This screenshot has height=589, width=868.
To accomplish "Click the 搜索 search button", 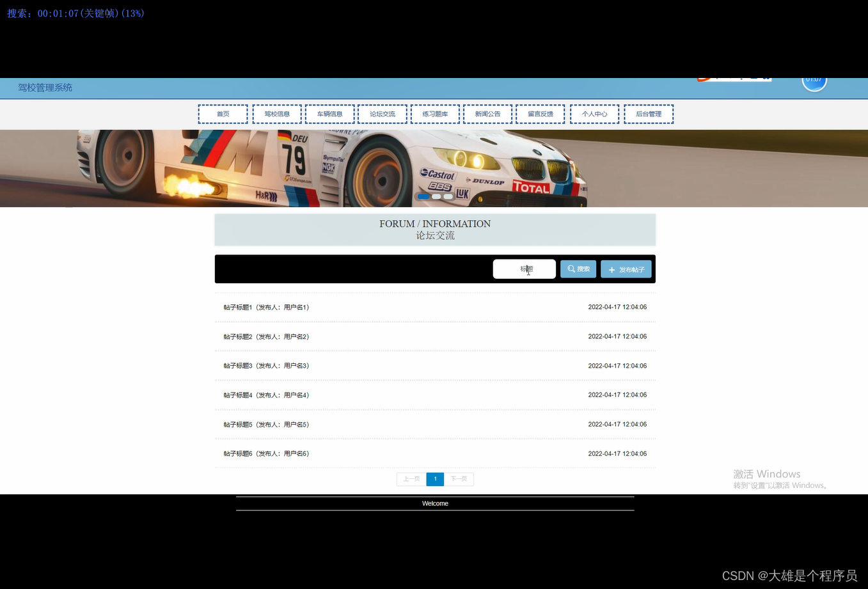I will coord(578,269).
